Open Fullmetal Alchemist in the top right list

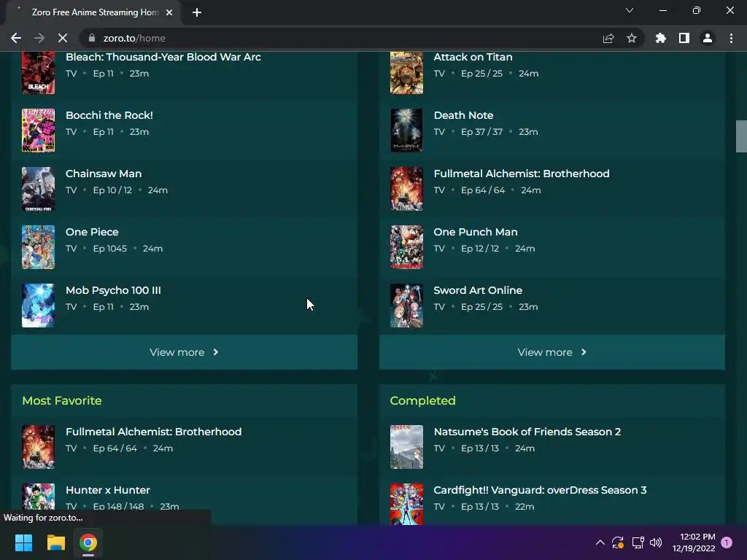point(522,174)
